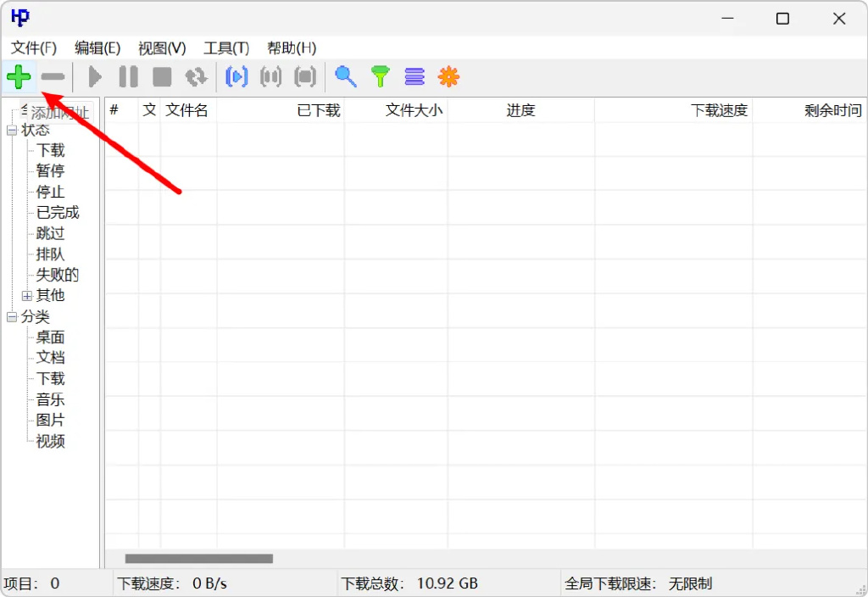The width and height of the screenshot is (868, 597).
Task: Click the bracketed Stop All icon
Action: pyautogui.click(x=304, y=77)
